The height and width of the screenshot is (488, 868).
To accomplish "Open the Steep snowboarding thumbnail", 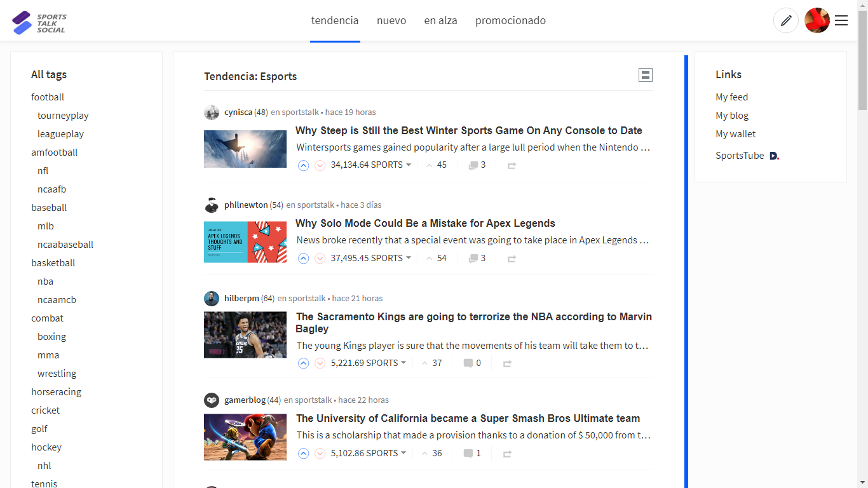I will [x=245, y=149].
